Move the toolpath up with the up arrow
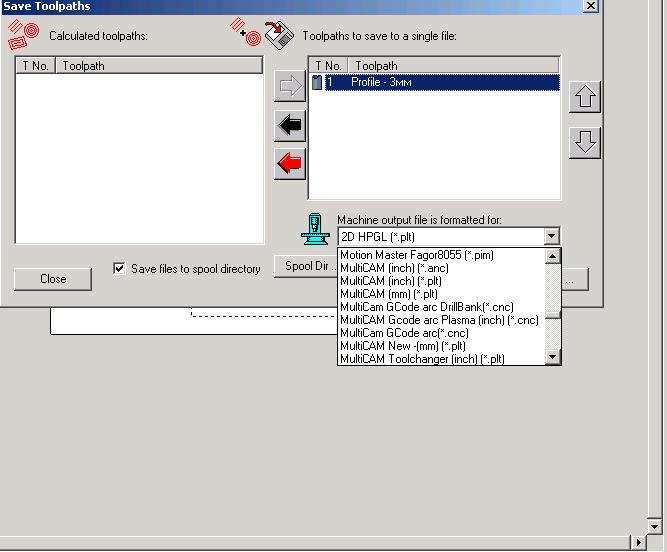 [585, 97]
